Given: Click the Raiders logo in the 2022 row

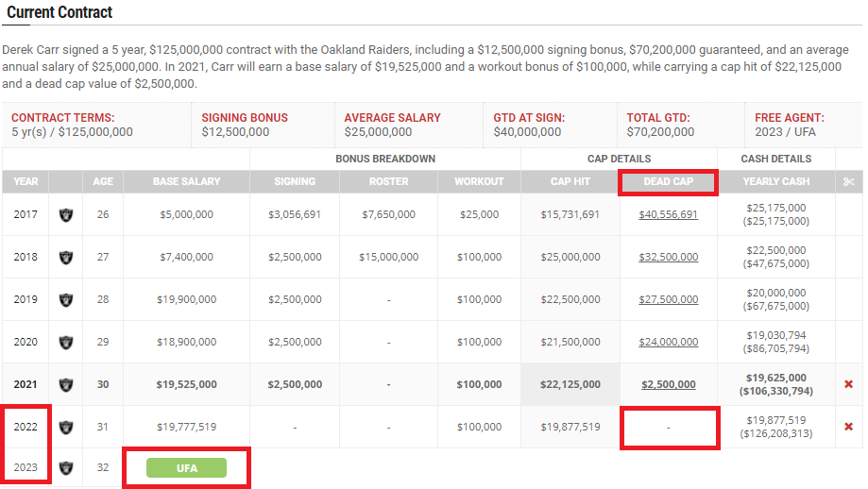Looking at the screenshot, I should [65, 427].
